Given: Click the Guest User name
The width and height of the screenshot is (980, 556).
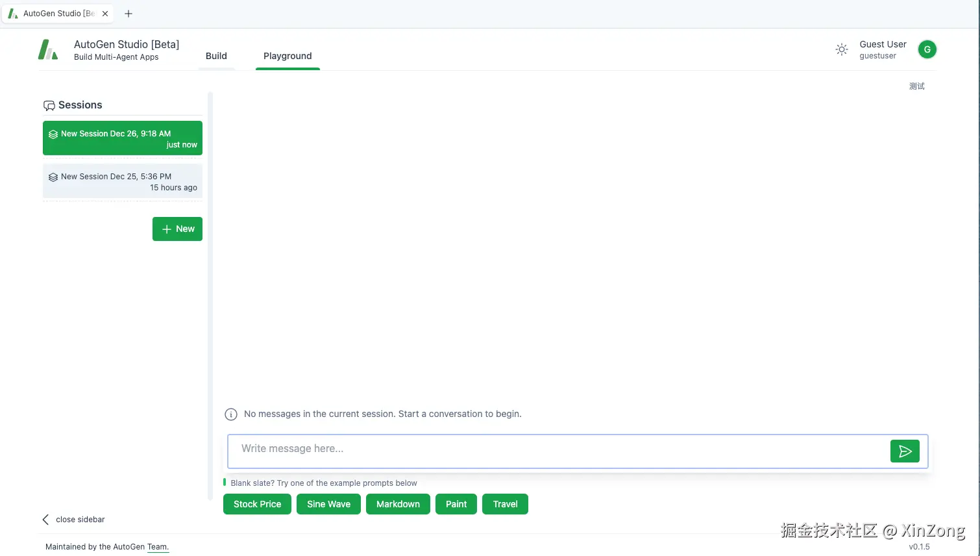Looking at the screenshot, I should coord(883,44).
